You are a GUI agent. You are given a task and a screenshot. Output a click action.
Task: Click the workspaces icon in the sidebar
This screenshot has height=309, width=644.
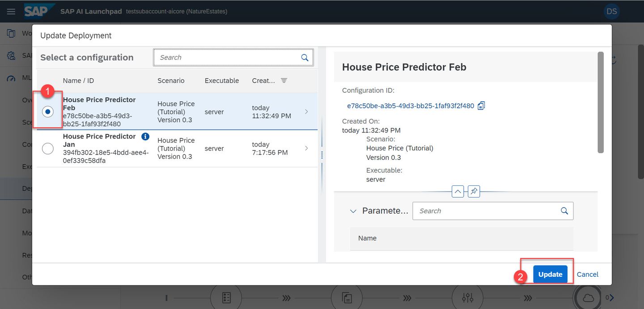pos(11,33)
